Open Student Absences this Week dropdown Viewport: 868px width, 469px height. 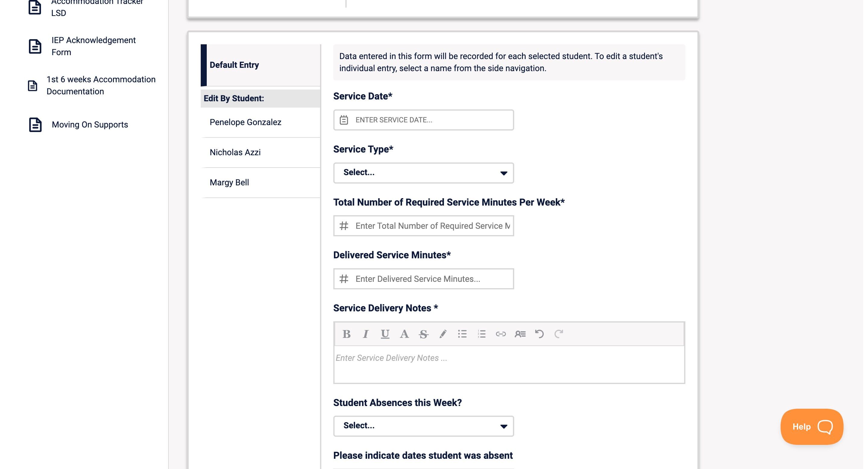click(423, 426)
